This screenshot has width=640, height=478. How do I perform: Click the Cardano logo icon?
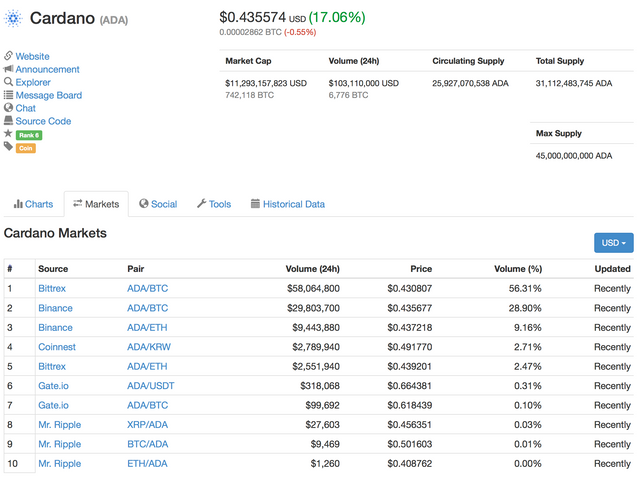coord(13,18)
